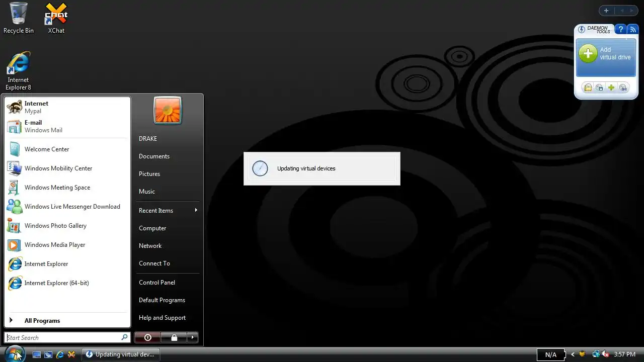Open Music from Start menu
This screenshot has height=362, width=644.
coord(168,192)
